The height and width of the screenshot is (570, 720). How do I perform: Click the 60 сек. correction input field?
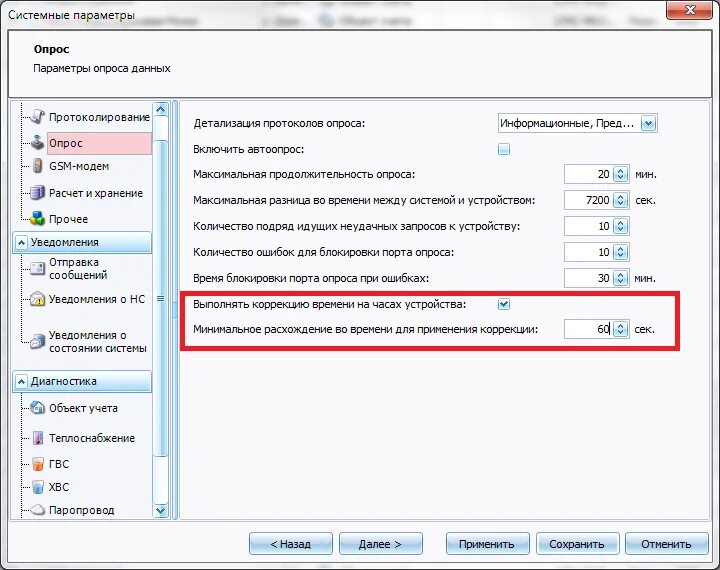(589, 329)
